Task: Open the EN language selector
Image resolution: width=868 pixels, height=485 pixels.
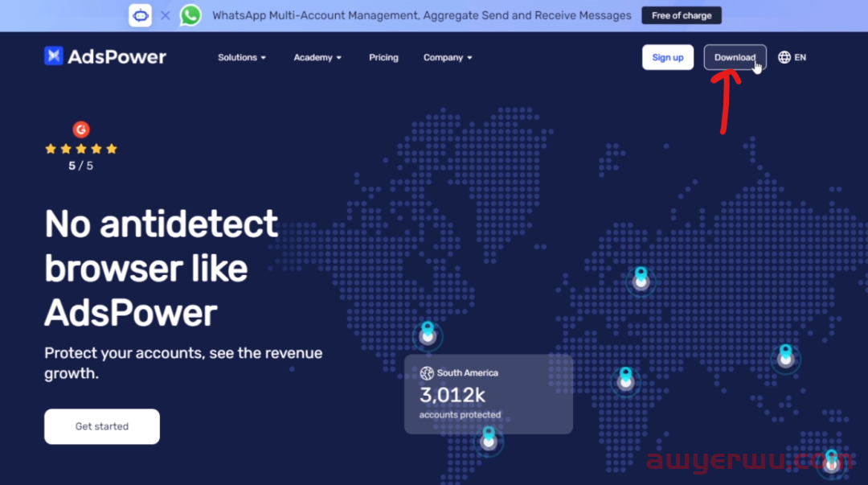Action: click(792, 57)
